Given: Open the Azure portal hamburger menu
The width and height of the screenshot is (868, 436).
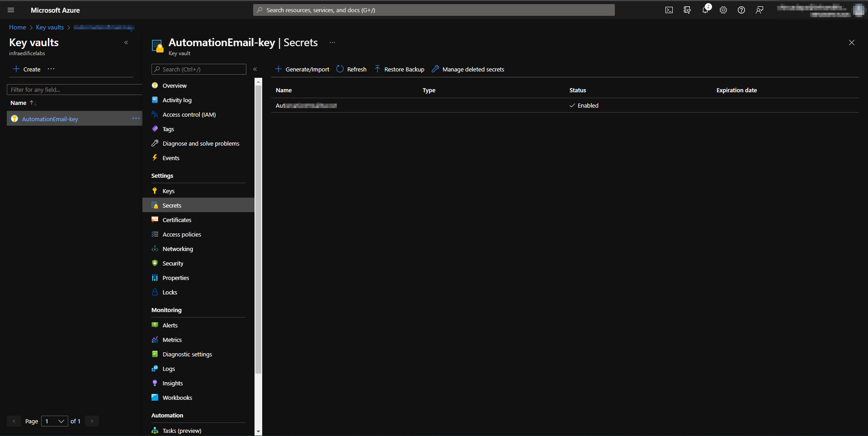Looking at the screenshot, I should click(11, 10).
